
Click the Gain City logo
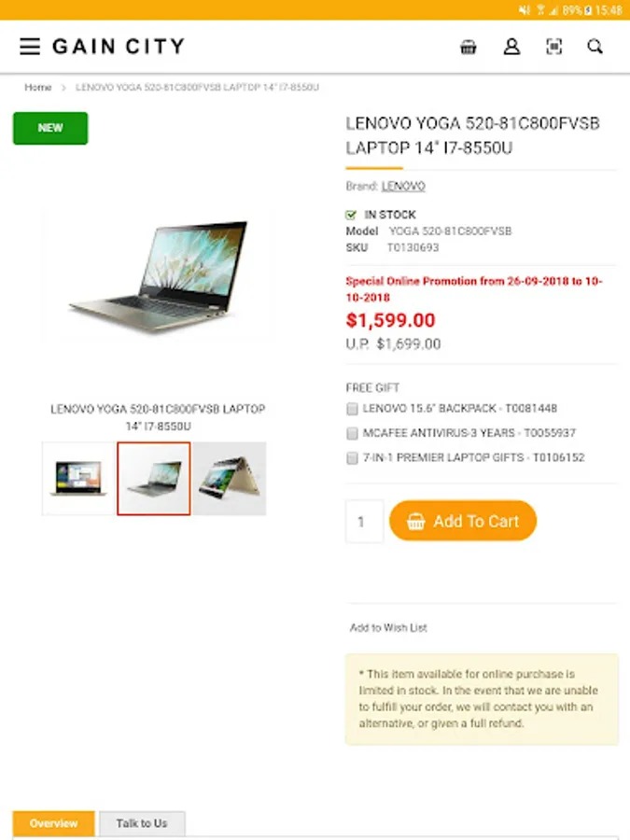point(119,47)
